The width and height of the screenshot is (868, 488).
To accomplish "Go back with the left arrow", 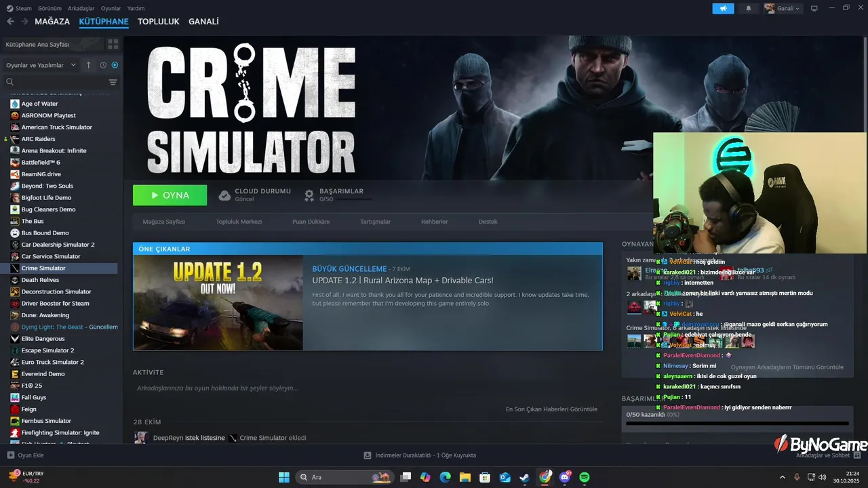I will [x=10, y=22].
